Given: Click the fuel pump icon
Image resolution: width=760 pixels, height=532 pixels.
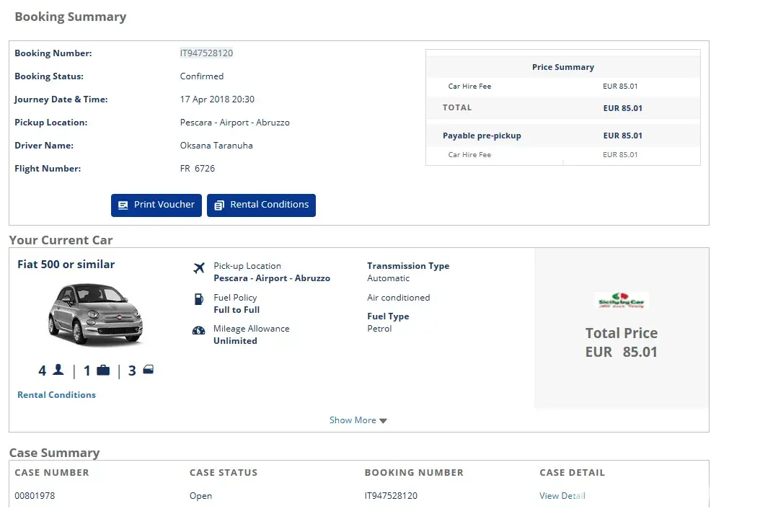Looking at the screenshot, I should (198, 299).
